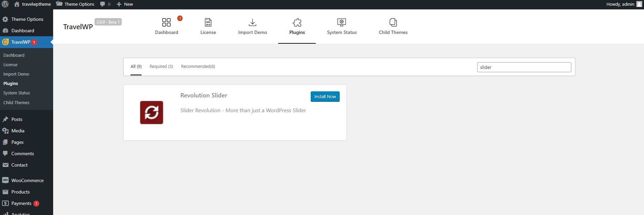Image resolution: width=644 pixels, height=215 pixels.
Task: Click the admin bar comment count '0'
Action: point(109,4)
